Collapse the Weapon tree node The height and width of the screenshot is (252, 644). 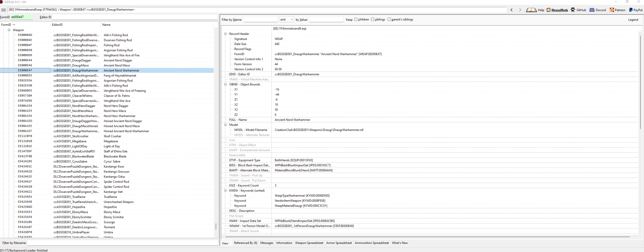tap(9, 30)
